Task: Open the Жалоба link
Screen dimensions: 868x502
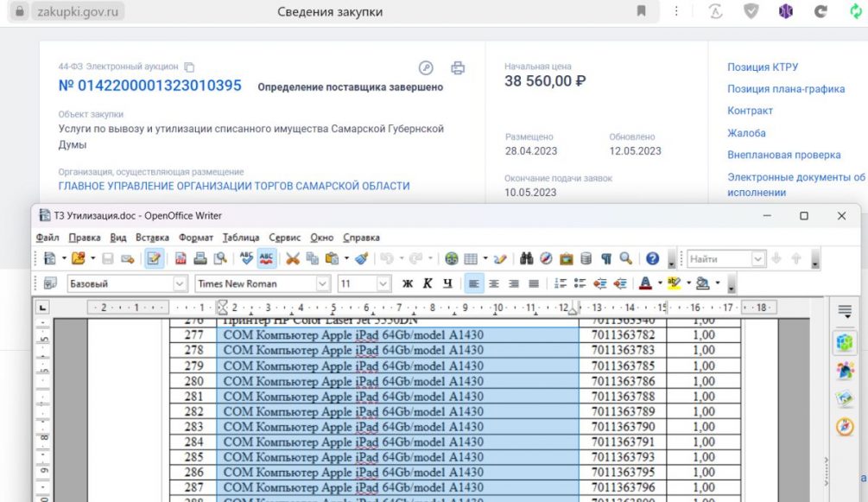Action: point(746,133)
